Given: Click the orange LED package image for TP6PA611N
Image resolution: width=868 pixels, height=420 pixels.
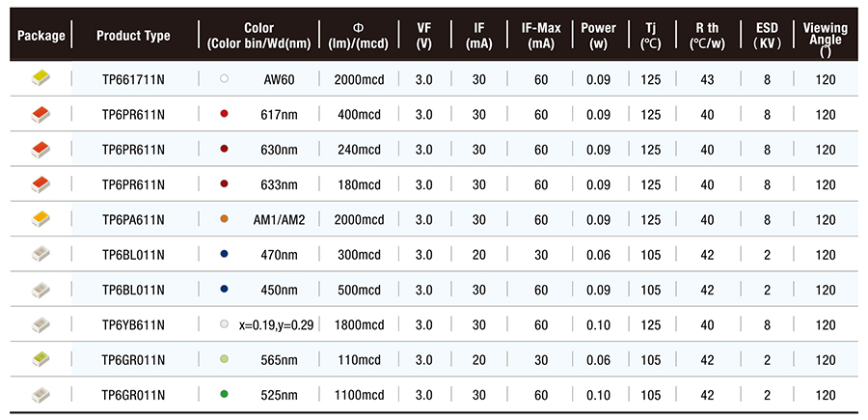Looking at the screenshot, I should tap(41, 219).
